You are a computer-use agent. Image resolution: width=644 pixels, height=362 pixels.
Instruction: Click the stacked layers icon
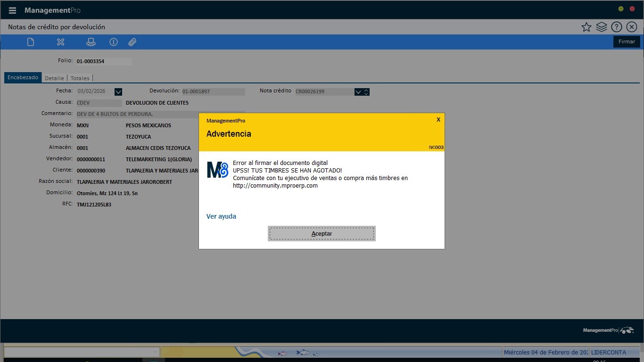[x=601, y=27]
